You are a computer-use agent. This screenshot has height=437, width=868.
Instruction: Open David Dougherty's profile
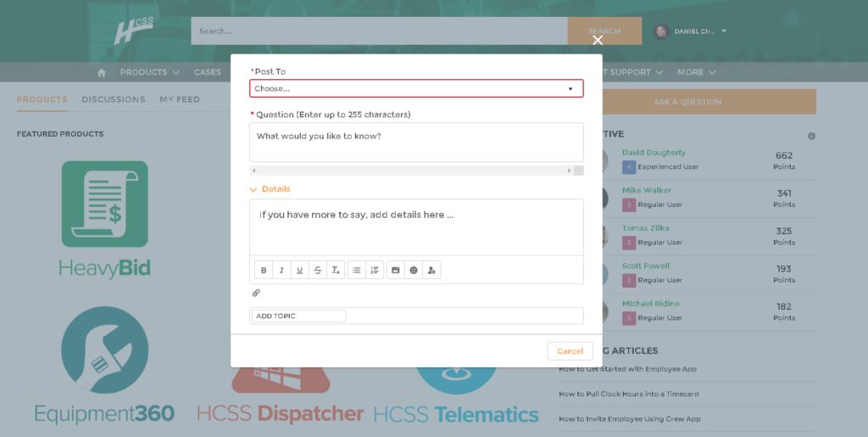click(x=654, y=152)
